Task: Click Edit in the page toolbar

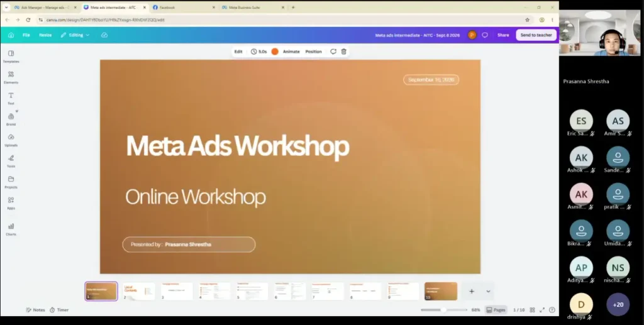Action: pyautogui.click(x=238, y=52)
